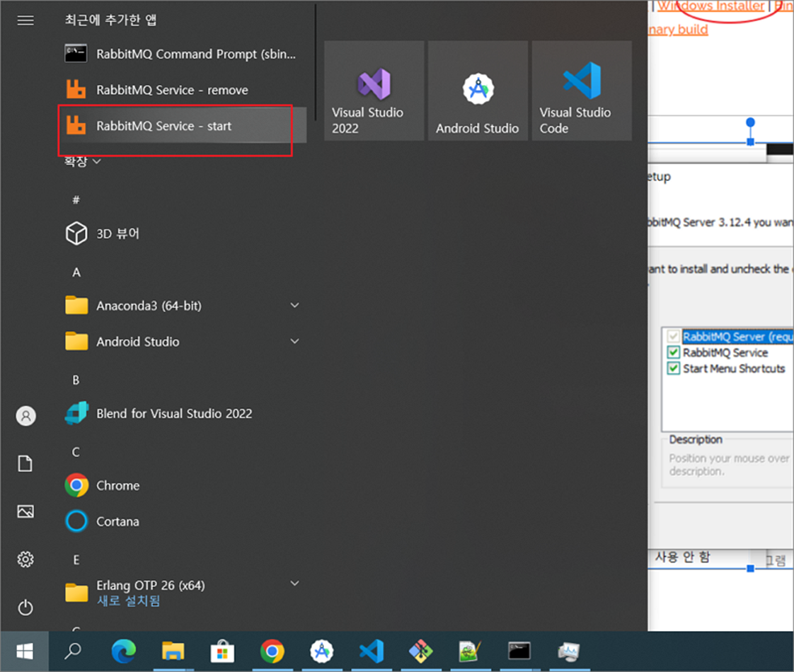Open Microsoft Edge from the taskbar
The height and width of the screenshot is (672, 794).
[124, 651]
